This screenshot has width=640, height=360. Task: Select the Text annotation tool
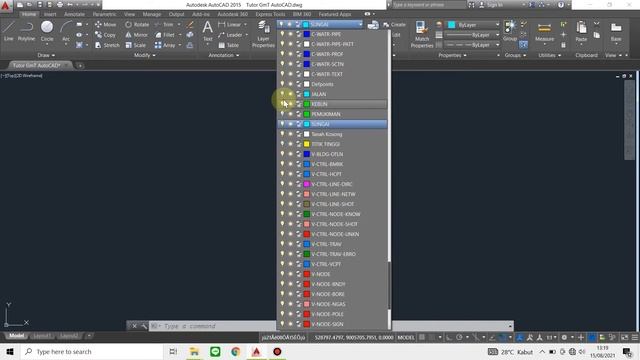[207, 31]
